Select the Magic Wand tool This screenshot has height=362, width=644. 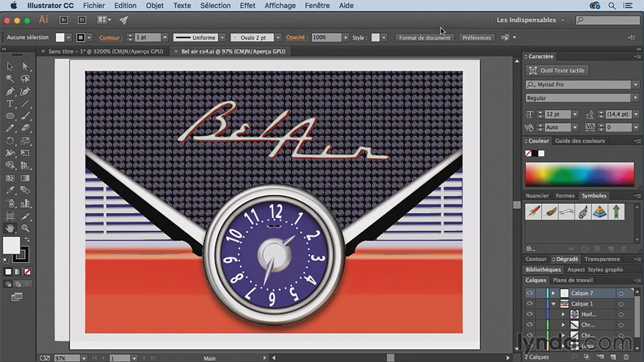click(x=10, y=78)
